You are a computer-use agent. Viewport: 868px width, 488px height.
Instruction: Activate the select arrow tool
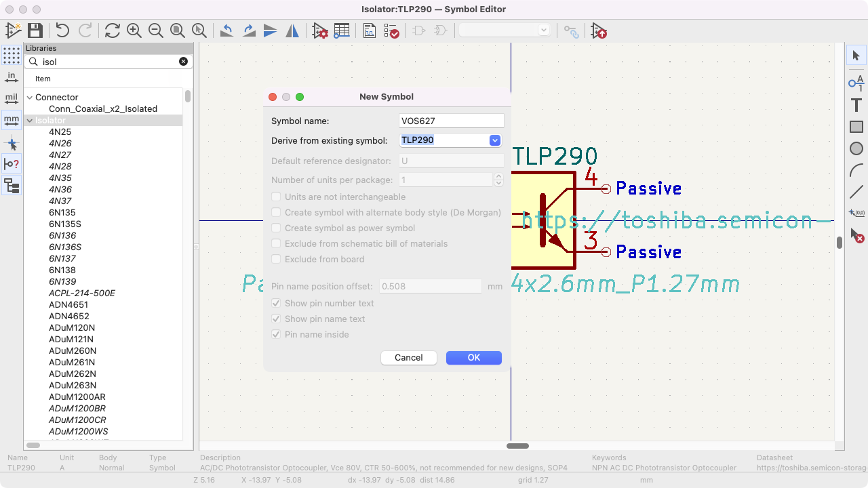[x=856, y=56]
